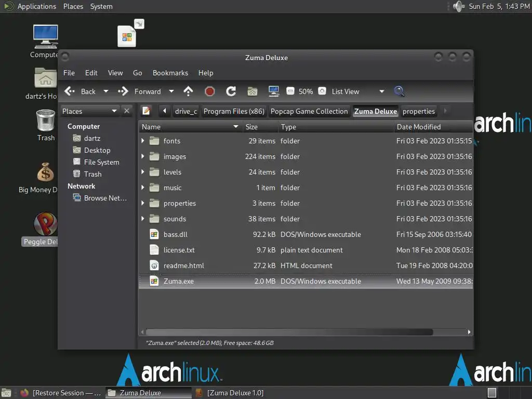The image size is (532, 399).
Task: Select the bass.dll file icon
Action: 154,234
